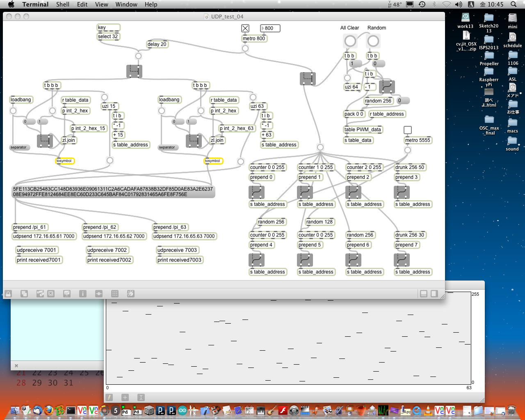Toggle the X toggle above 'metro 800'
Screen dimensions: 525x420
245,28
